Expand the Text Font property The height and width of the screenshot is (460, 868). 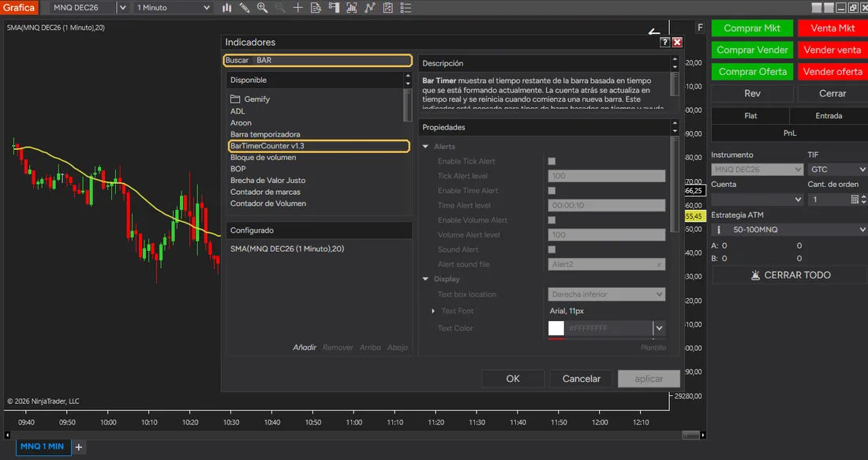[433, 311]
